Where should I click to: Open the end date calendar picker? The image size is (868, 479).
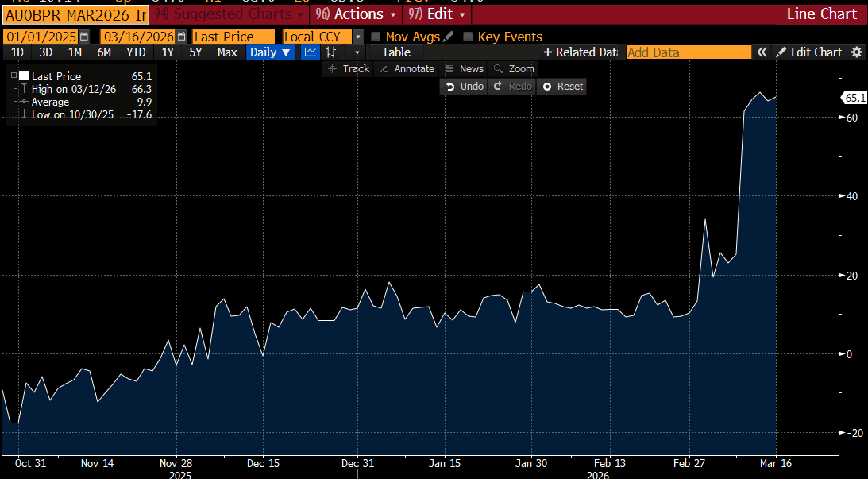(x=182, y=37)
